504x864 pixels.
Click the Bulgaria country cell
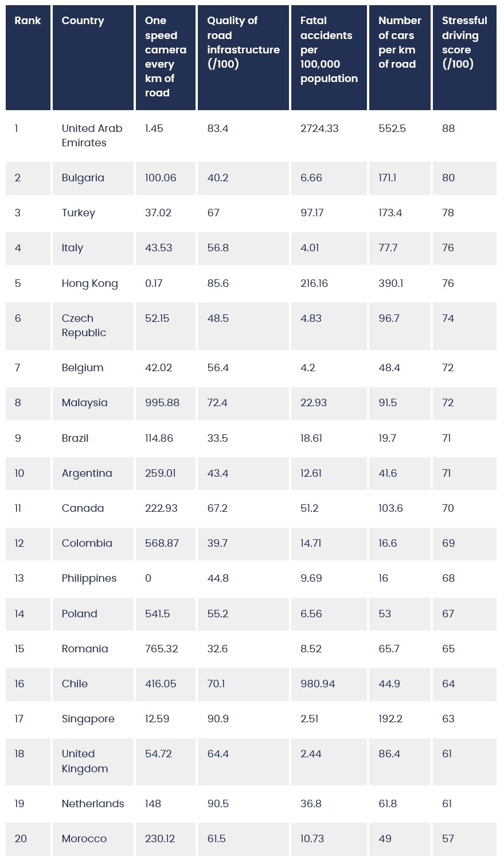pos(93,178)
